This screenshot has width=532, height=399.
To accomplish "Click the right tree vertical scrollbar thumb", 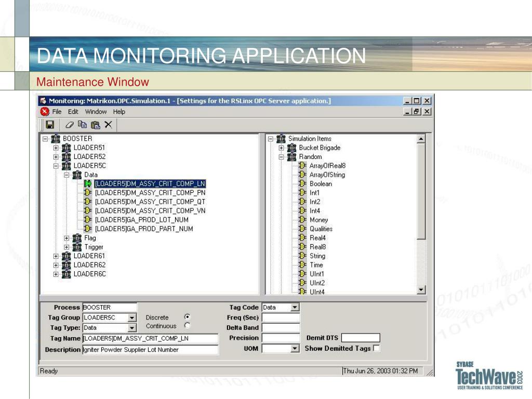I will (421, 191).
